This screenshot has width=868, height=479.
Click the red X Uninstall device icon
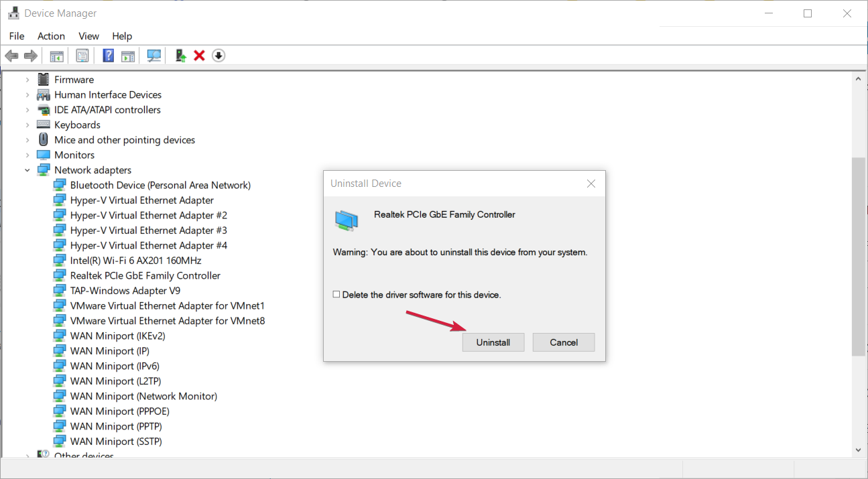[x=199, y=56]
